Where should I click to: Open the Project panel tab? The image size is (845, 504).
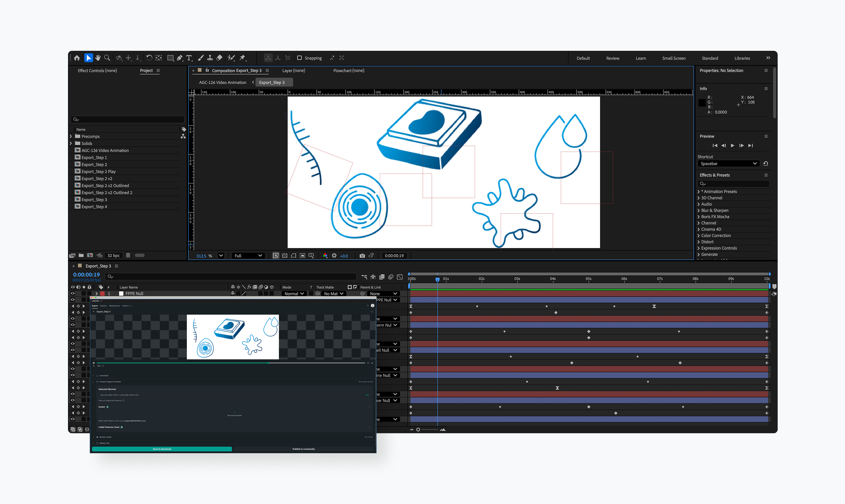[146, 71]
